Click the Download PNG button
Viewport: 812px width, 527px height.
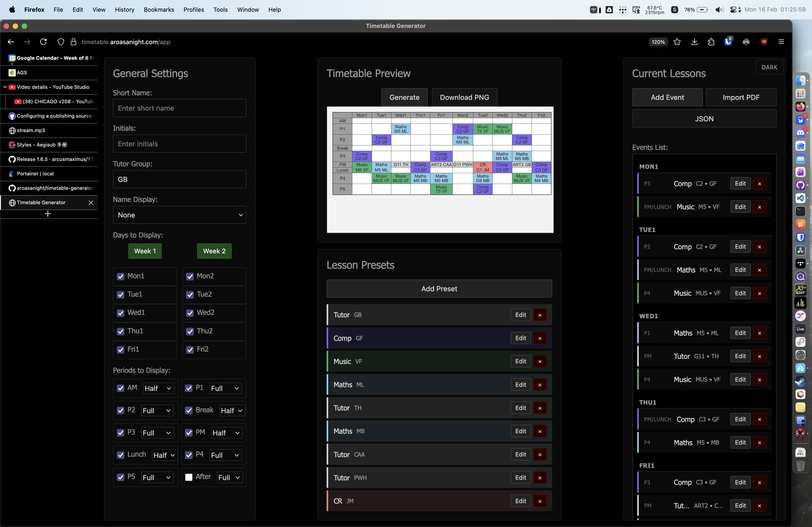464,98
